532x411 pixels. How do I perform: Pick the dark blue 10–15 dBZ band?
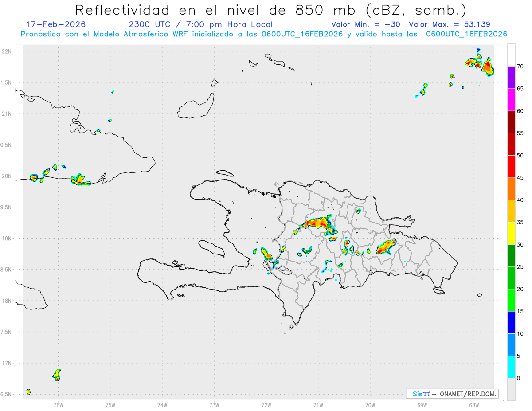(511, 322)
